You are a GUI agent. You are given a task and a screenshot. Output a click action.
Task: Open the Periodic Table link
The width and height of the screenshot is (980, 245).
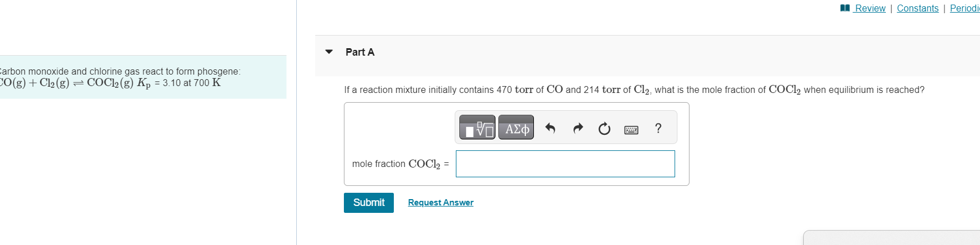[x=964, y=8]
